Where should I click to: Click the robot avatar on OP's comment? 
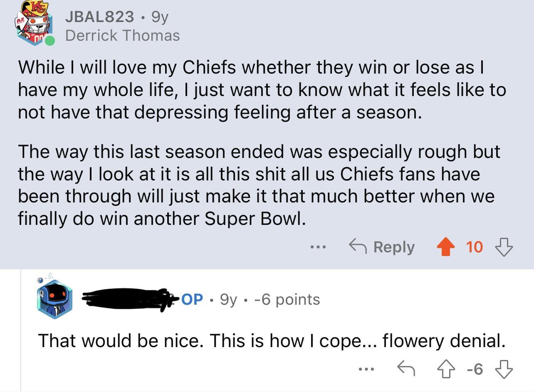pyautogui.click(x=54, y=298)
